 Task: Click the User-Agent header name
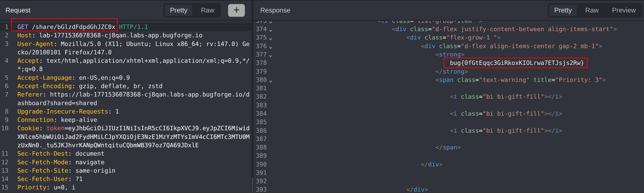click(35, 44)
